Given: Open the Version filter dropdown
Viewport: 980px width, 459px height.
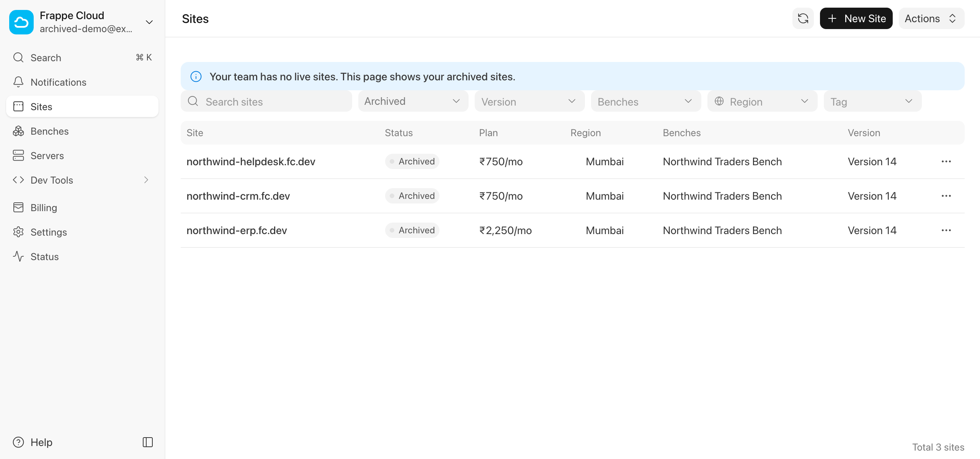Looking at the screenshot, I should click(530, 101).
